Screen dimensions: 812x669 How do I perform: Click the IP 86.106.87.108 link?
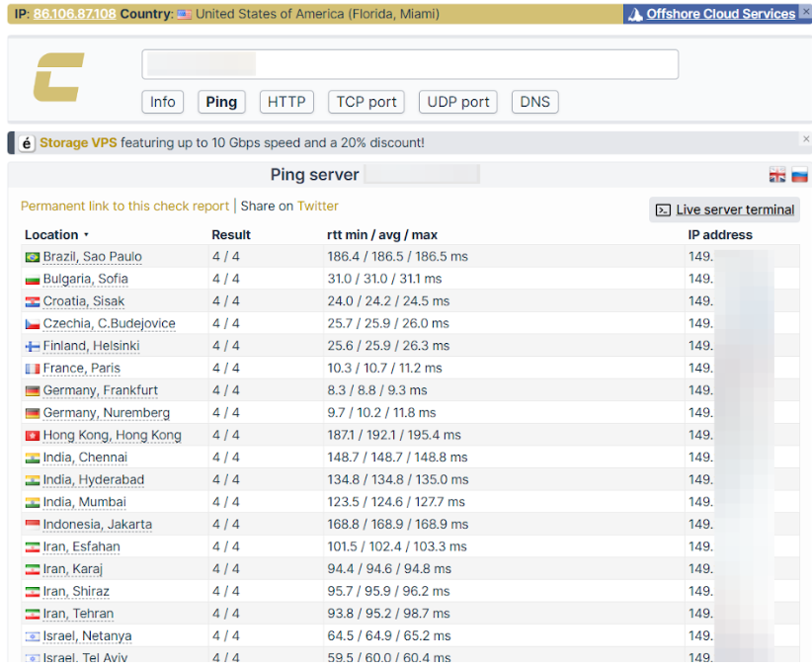(74, 14)
